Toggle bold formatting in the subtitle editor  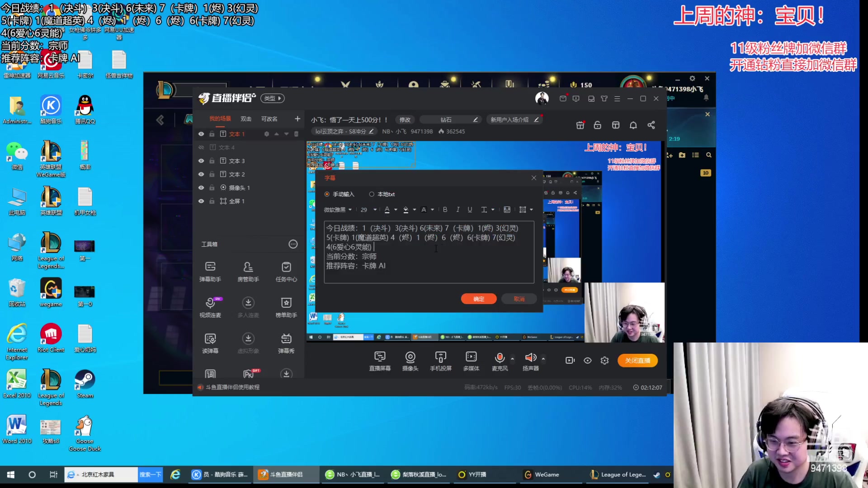click(x=445, y=209)
